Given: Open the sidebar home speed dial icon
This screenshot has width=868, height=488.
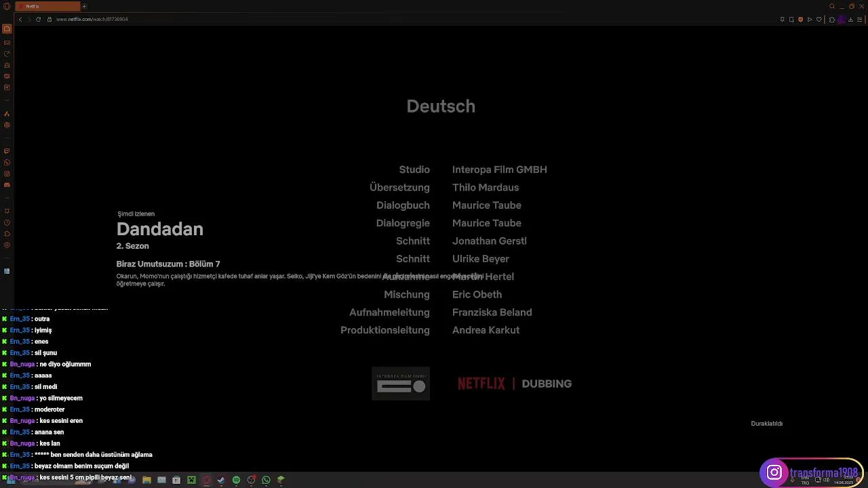Looking at the screenshot, I should pyautogui.click(x=7, y=28).
